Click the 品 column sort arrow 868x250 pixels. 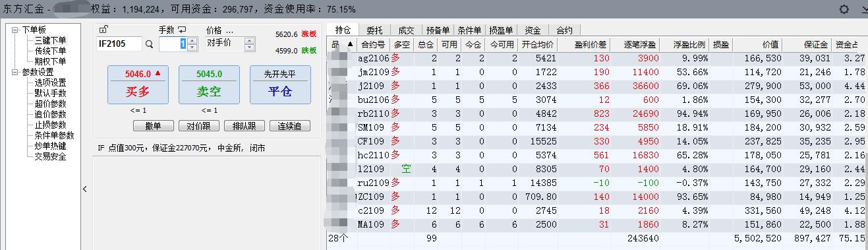point(350,45)
